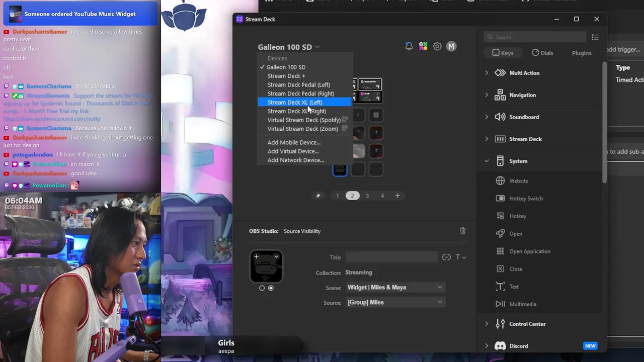Viewport: 644px width, 362px height.
Task: Open the key icon dropdown arrow
Action: [276, 256]
